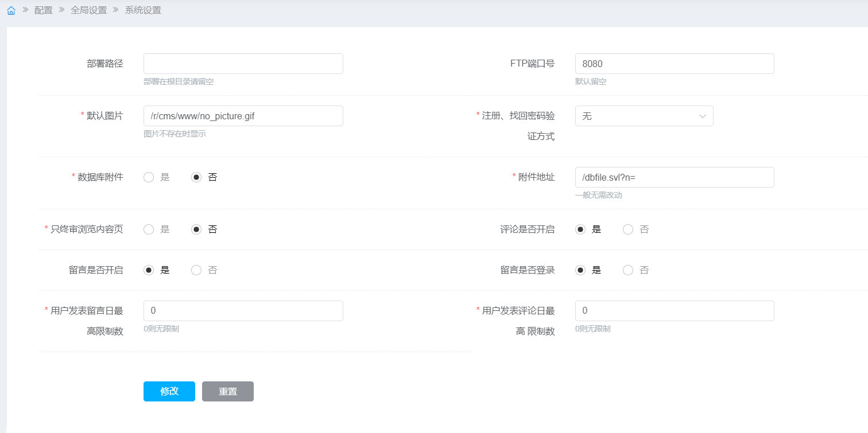Choose 是 for 只终审浏览内容页
Screen dimensions: 868x433
coord(149,229)
